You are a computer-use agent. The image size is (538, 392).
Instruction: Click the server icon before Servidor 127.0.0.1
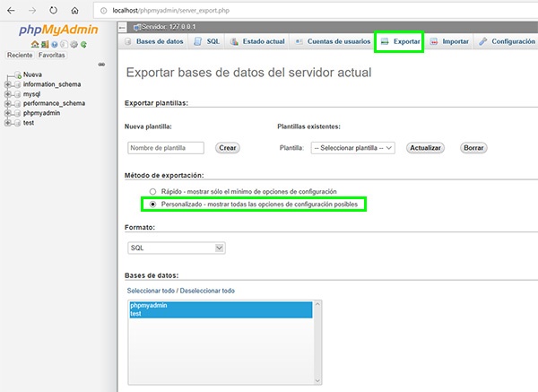(137, 27)
